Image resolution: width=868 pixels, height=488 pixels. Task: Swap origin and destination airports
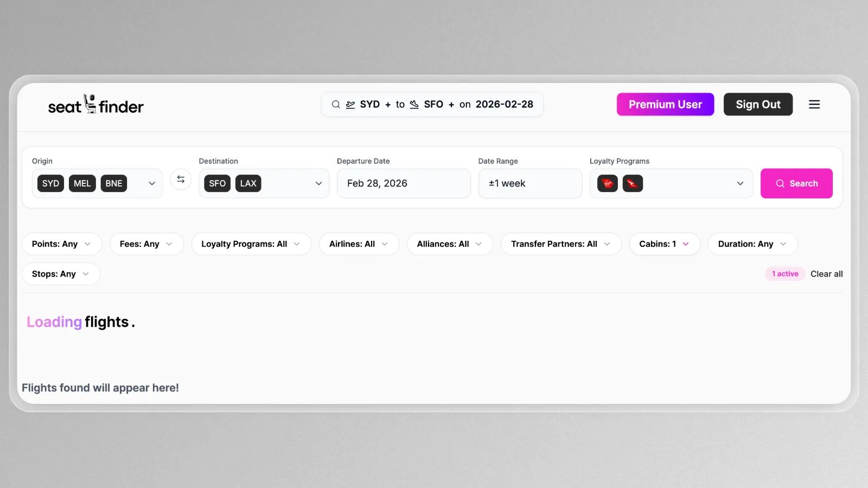[181, 179]
